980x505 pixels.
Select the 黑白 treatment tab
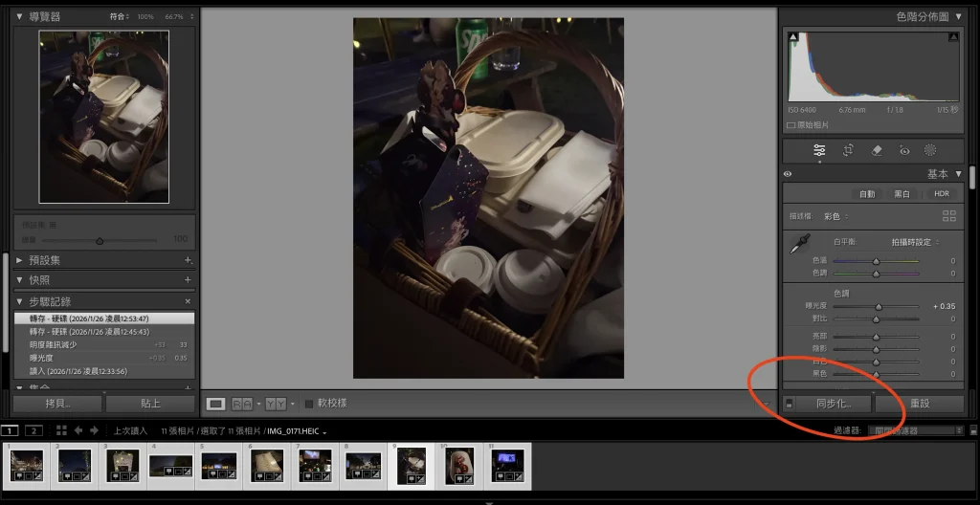pos(902,193)
